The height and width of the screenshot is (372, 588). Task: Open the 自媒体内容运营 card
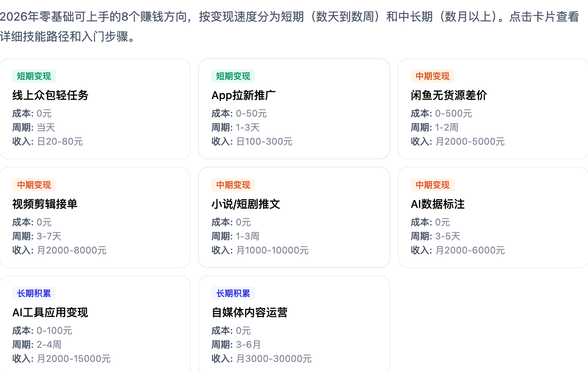294,324
